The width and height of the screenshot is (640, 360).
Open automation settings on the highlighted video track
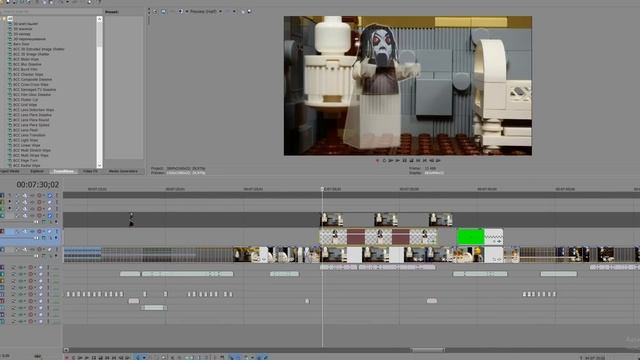pyautogui.click(x=39, y=231)
